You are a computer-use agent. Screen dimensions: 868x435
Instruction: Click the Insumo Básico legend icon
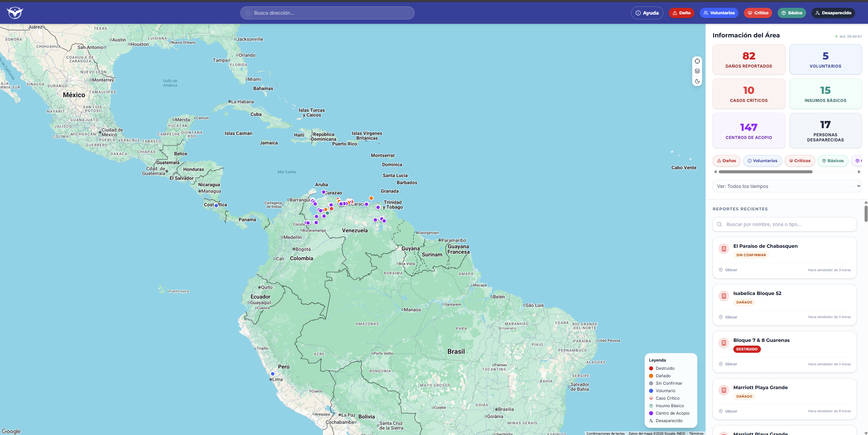[x=651, y=406]
